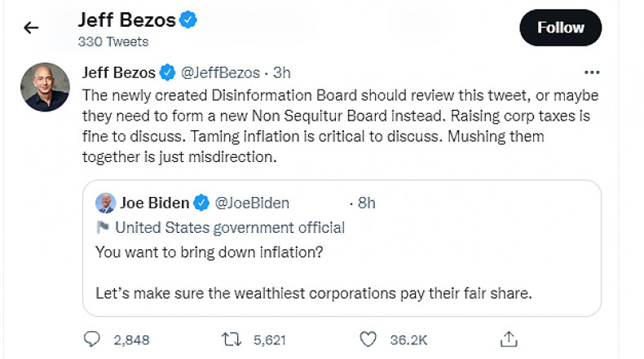Click the reply speech bubble icon

pyautogui.click(x=94, y=338)
